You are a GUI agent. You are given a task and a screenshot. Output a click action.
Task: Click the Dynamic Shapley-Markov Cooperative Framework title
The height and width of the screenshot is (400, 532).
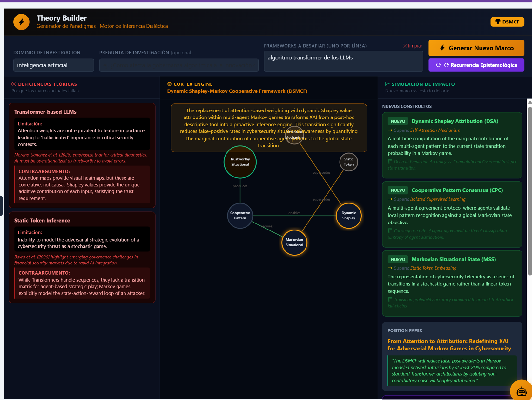click(237, 91)
